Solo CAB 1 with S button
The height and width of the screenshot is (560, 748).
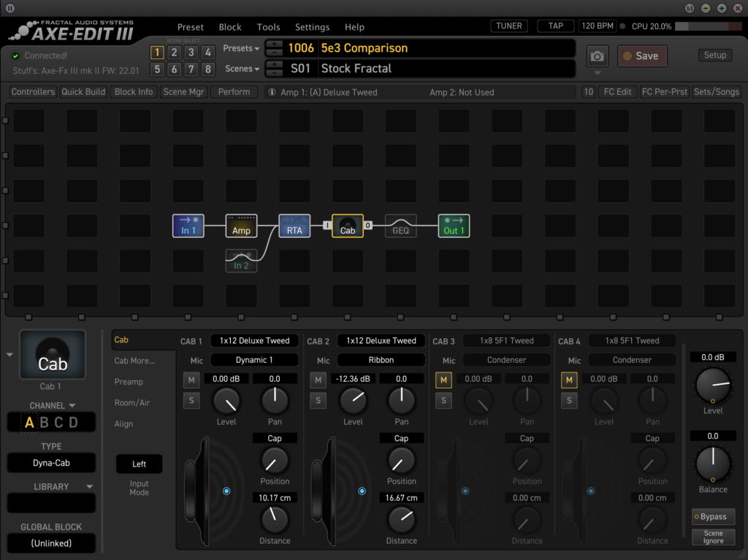point(191,400)
